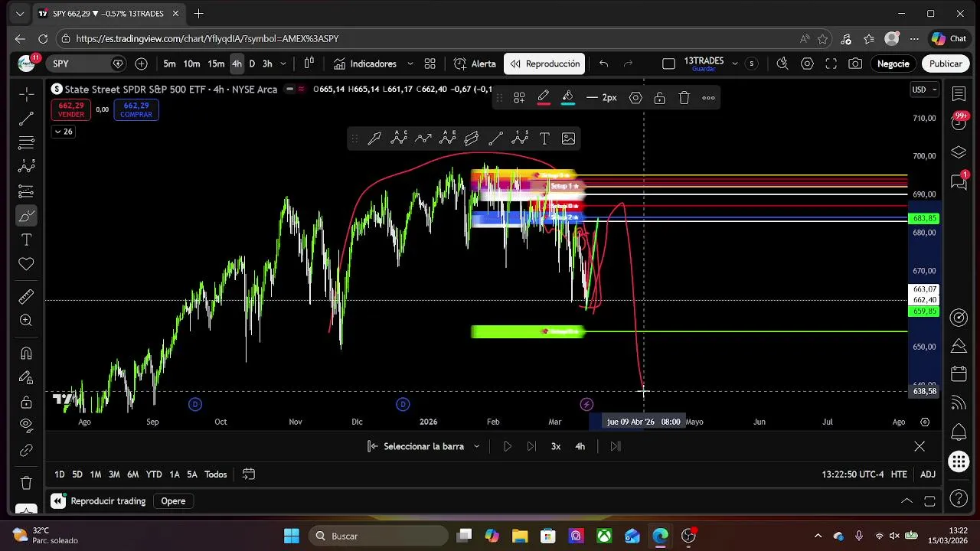Click the fill background color swatch
This screenshot has height=551, width=980.
point(567,97)
